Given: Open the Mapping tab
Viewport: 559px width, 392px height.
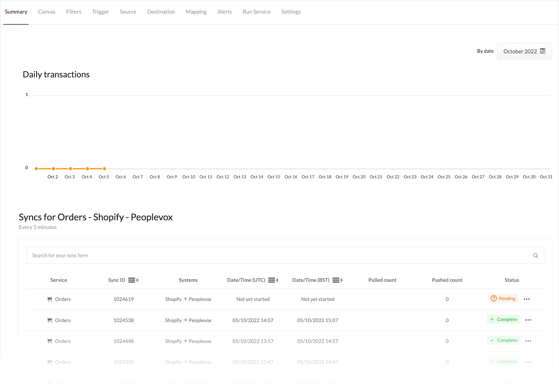Looking at the screenshot, I should tap(196, 12).
